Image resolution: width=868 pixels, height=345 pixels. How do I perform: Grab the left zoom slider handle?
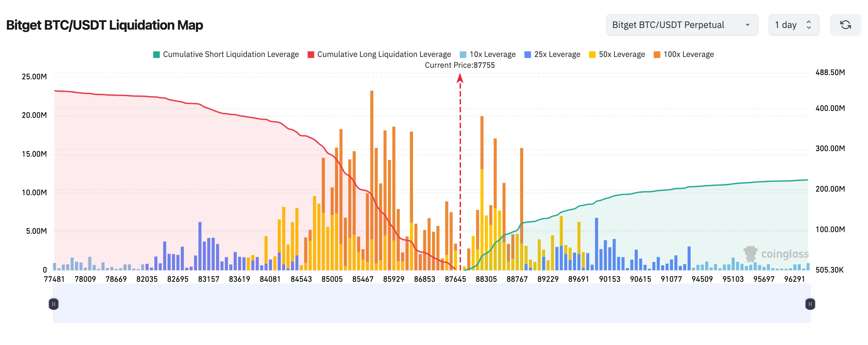pyautogui.click(x=54, y=304)
